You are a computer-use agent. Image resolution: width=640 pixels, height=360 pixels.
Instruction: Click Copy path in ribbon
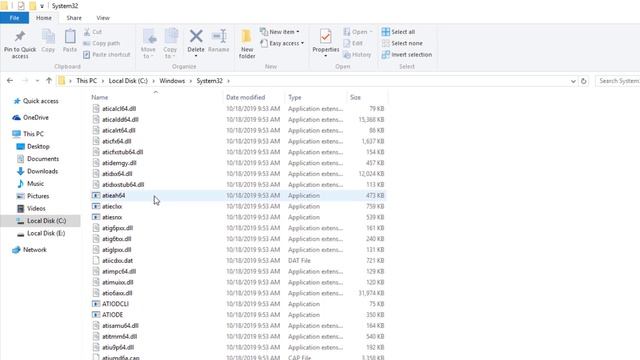point(102,43)
